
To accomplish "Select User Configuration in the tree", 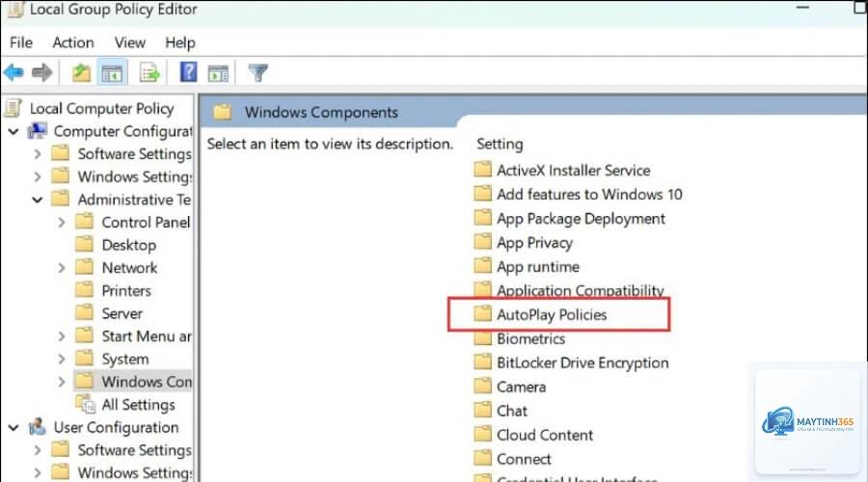I will (117, 428).
